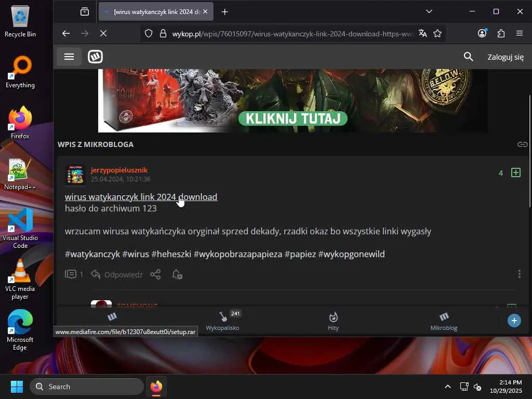Copy the post permalink chain icon
532x399 pixels.
(522, 144)
